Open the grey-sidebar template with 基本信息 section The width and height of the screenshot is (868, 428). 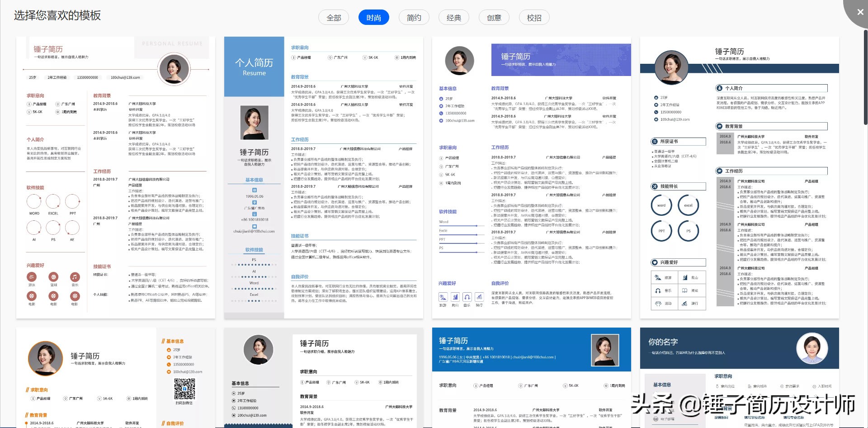[x=323, y=377]
